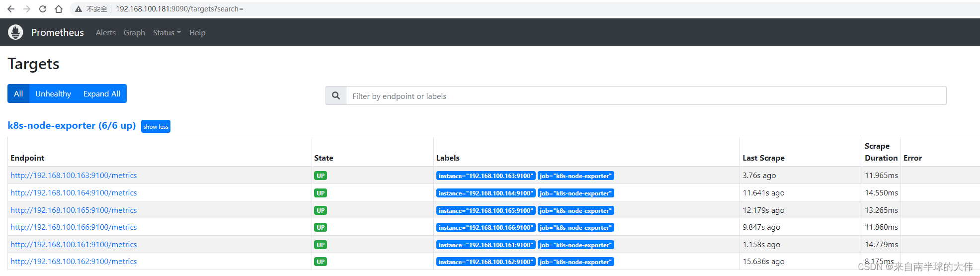The height and width of the screenshot is (276, 980).
Task: Click the Prometheus flame logo
Action: point(15,32)
